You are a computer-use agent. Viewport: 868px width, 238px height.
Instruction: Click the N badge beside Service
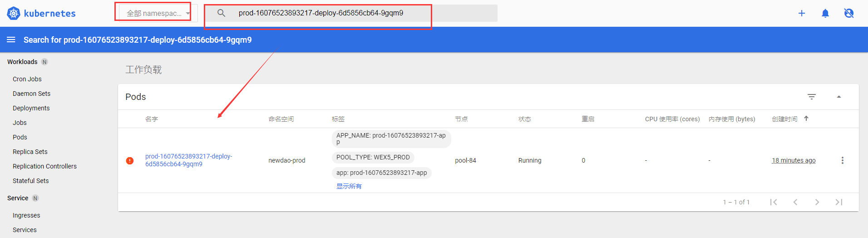tap(35, 198)
